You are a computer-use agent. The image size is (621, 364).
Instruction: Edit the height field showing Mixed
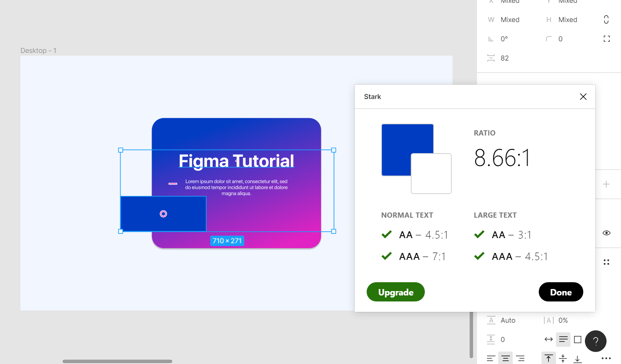click(x=568, y=20)
